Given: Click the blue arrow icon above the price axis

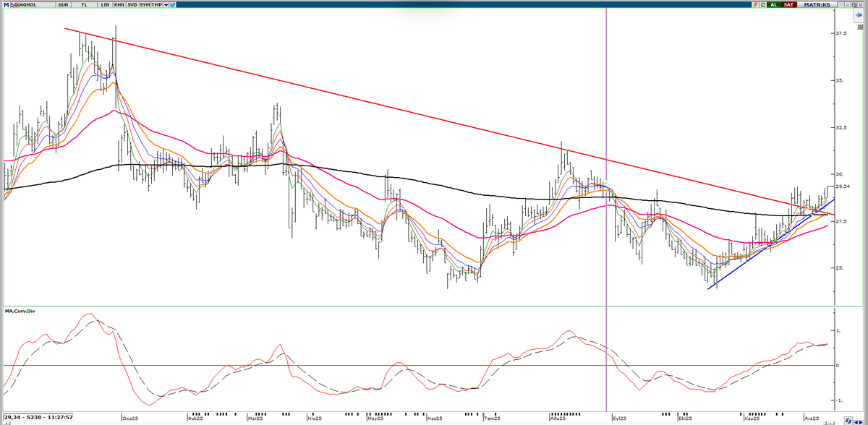Looking at the screenshot, I should (x=859, y=15).
